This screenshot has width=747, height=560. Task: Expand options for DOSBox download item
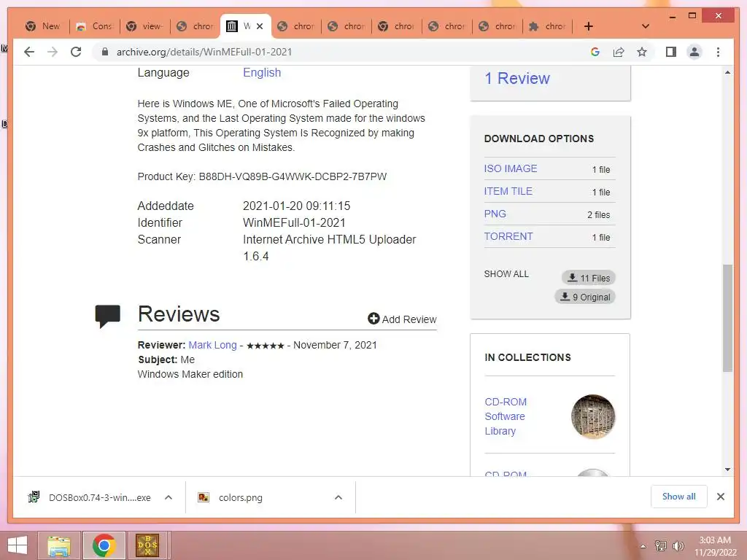tap(169, 497)
